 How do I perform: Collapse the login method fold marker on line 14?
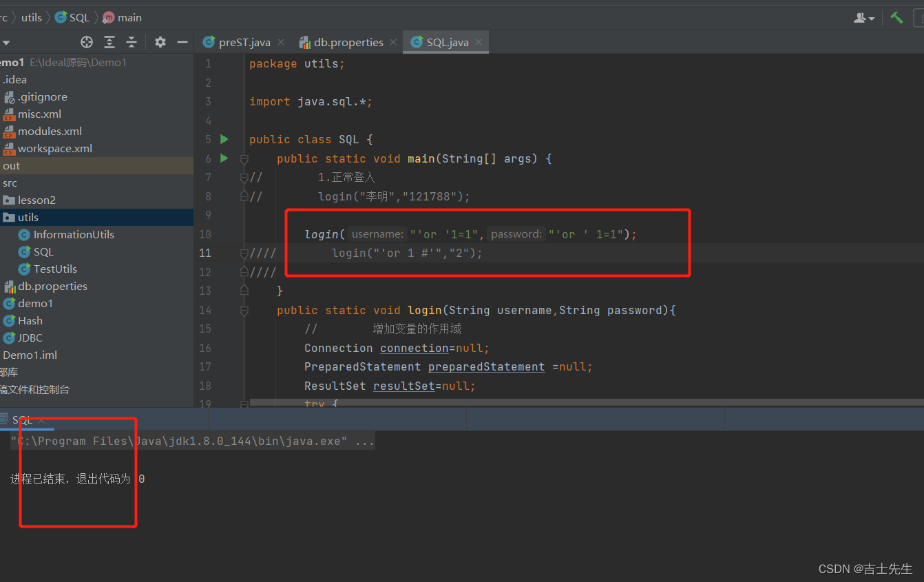pyautogui.click(x=244, y=311)
